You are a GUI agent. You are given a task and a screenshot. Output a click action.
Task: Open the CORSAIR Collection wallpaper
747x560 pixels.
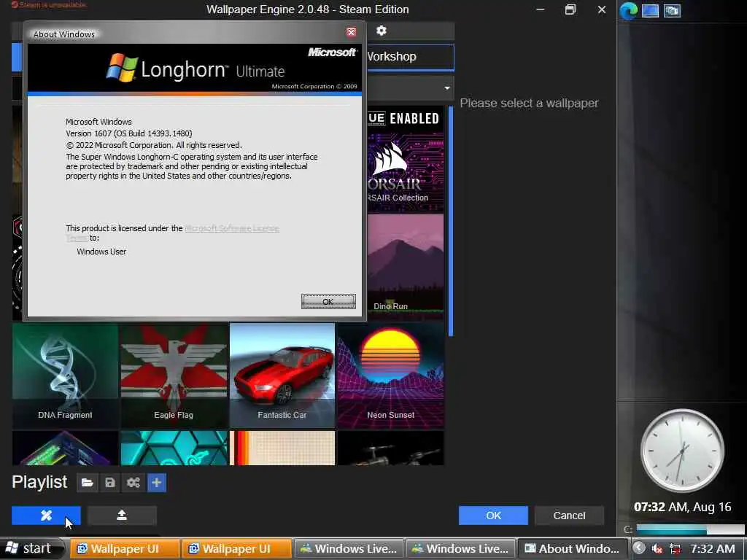point(406,158)
